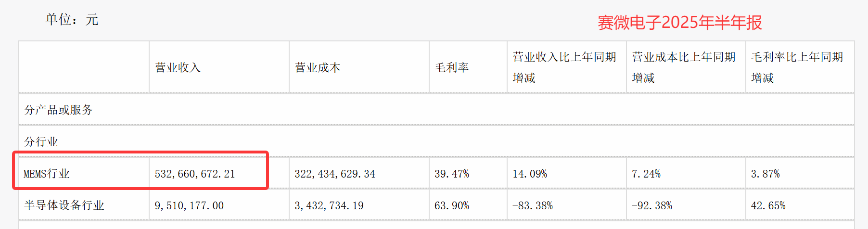Select the 半导体设备行业 row label
868x229 pixels.
[64, 205]
